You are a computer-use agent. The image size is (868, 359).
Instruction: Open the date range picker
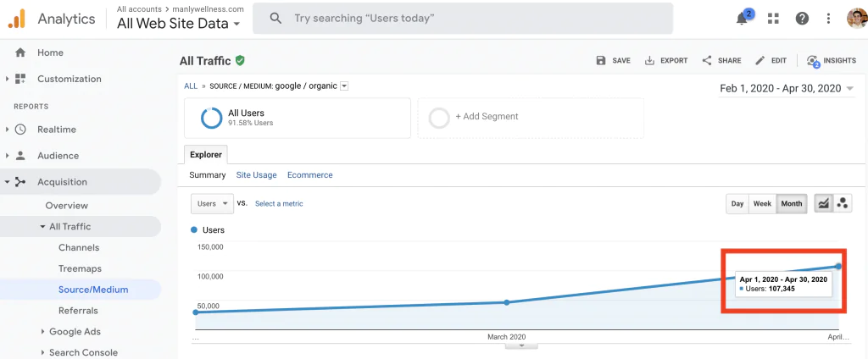pos(787,88)
